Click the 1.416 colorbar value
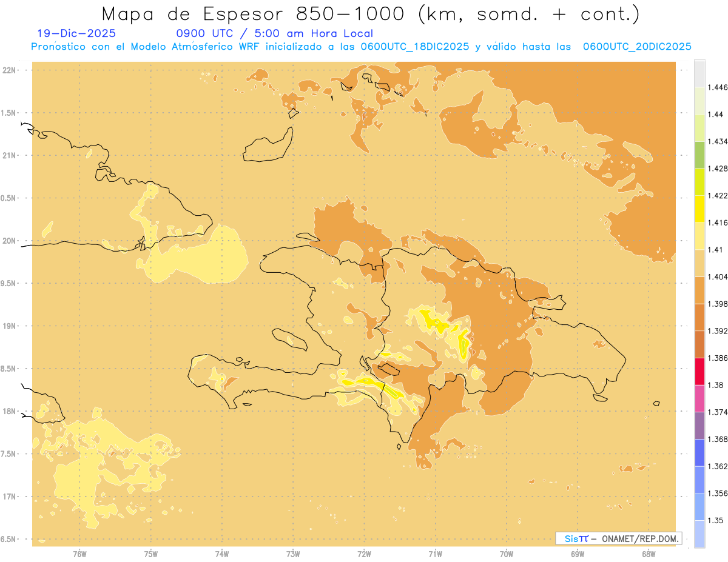 point(718,222)
